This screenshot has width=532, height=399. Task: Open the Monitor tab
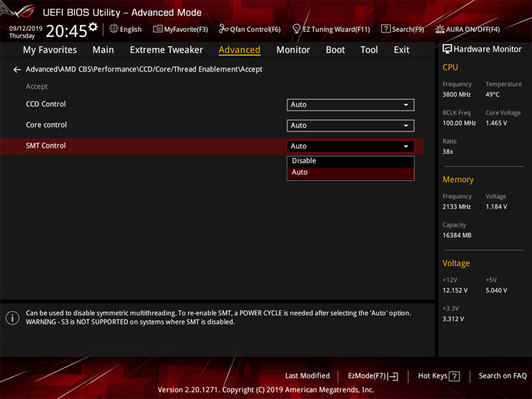[293, 50]
